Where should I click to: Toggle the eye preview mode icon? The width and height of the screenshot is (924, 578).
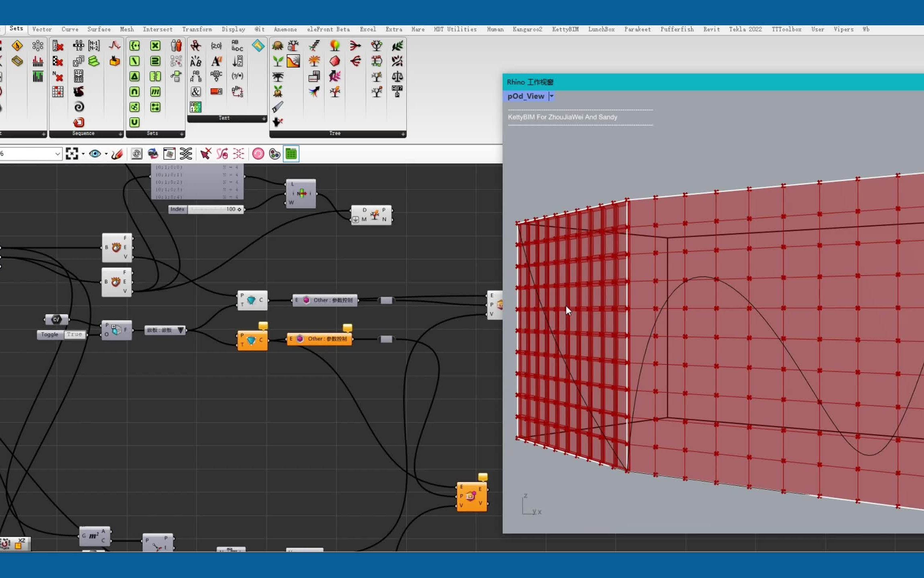95,154
